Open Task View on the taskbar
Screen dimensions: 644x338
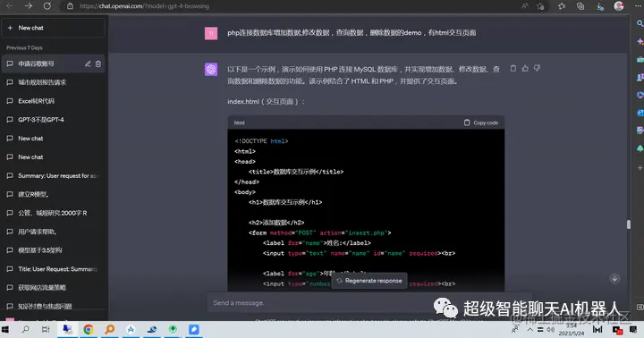coord(46,329)
